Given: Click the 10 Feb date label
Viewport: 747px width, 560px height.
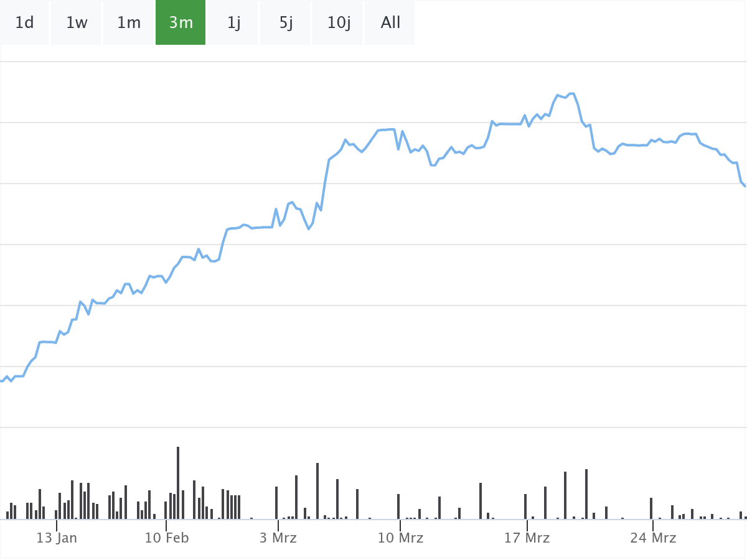Looking at the screenshot, I should (x=166, y=538).
